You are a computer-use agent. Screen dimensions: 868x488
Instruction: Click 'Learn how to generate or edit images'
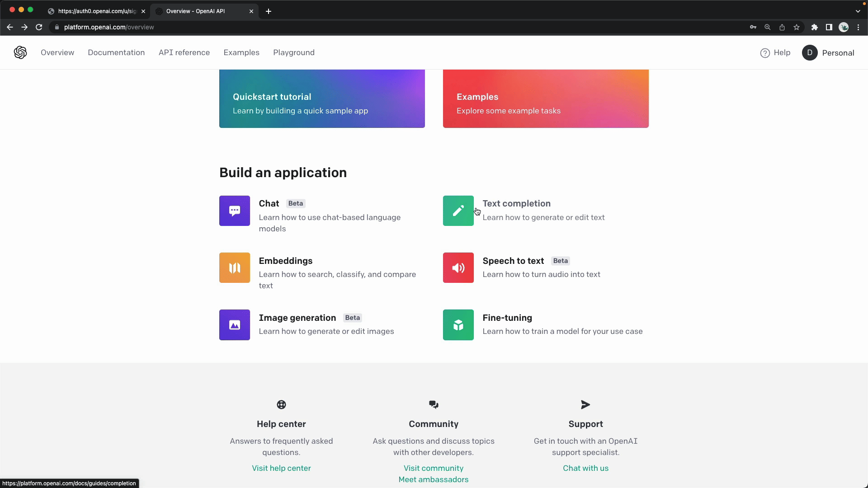(326, 331)
